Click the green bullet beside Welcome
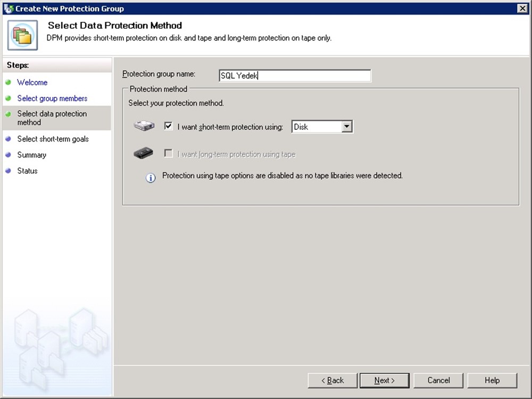The image size is (532, 399). pos(8,82)
